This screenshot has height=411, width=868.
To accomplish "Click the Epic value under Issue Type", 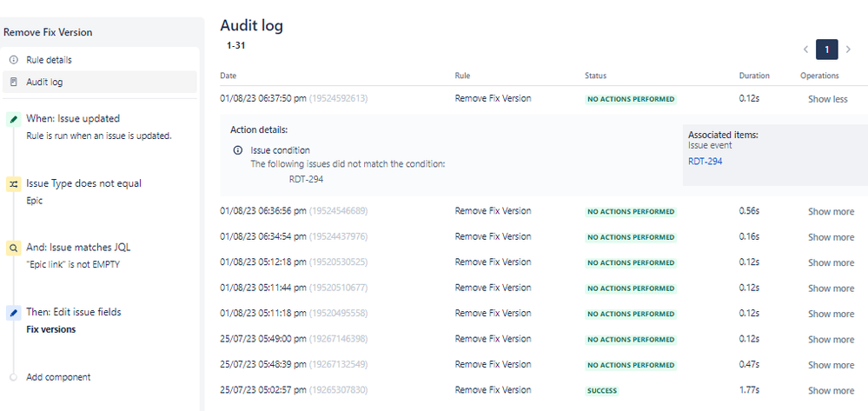I will [35, 201].
